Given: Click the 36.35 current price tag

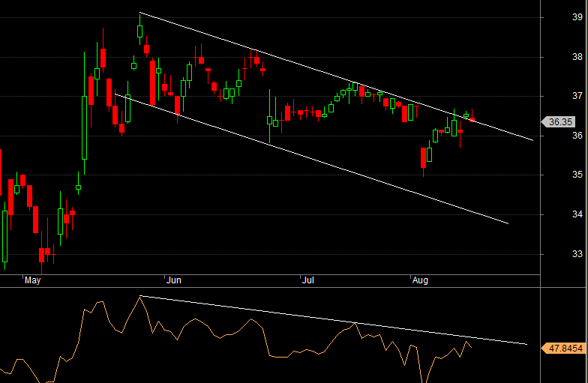Looking at the screenshot, I should click(558, 121).
